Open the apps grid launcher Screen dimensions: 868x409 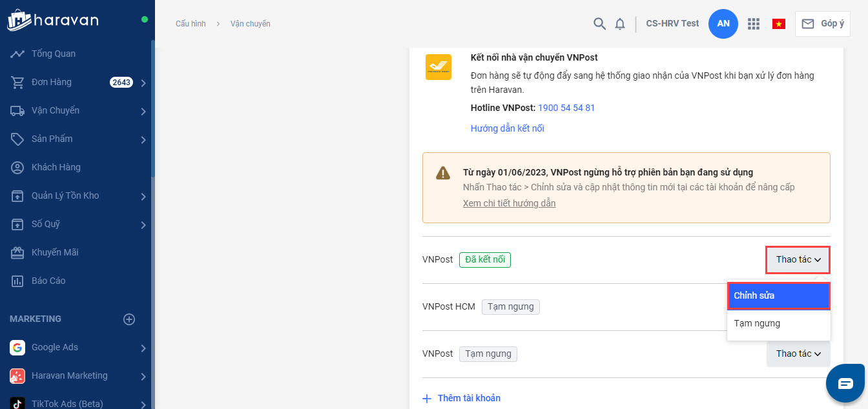753,24
